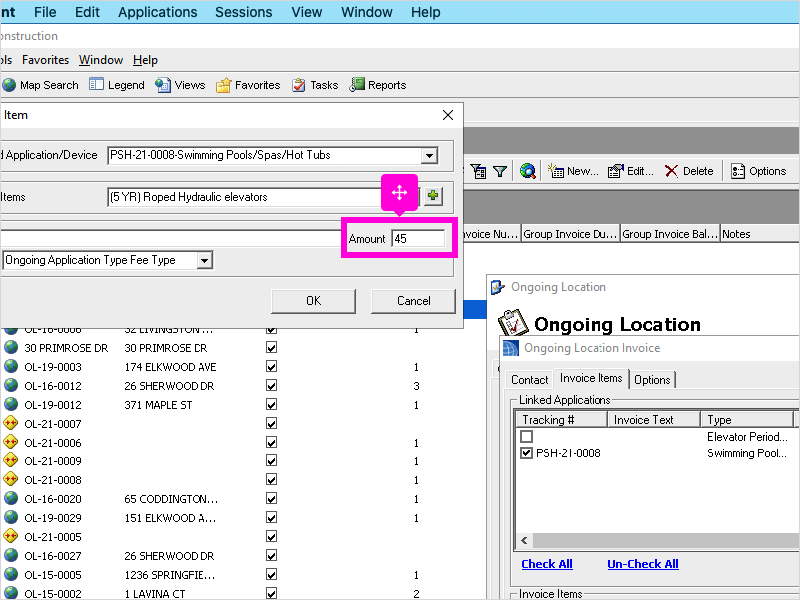Screen dimensions: 800x600
Task: Check the Elevator Period linked application checkbox
Action: [x=527, y=437]
